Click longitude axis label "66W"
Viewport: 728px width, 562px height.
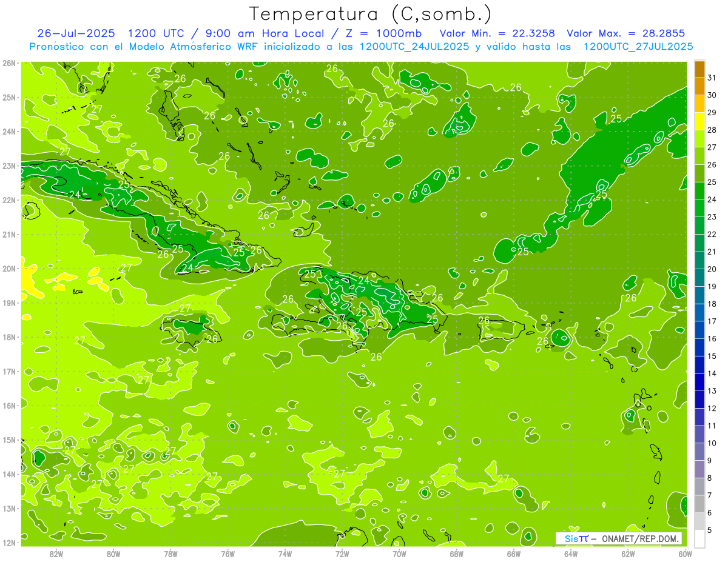[x=513, y=554]
